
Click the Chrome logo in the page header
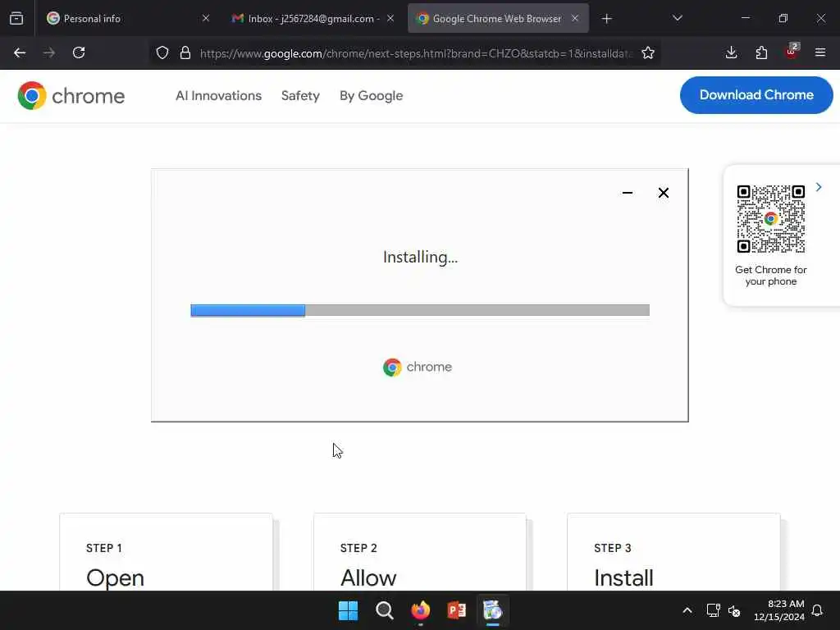click(x=71, y=95)
